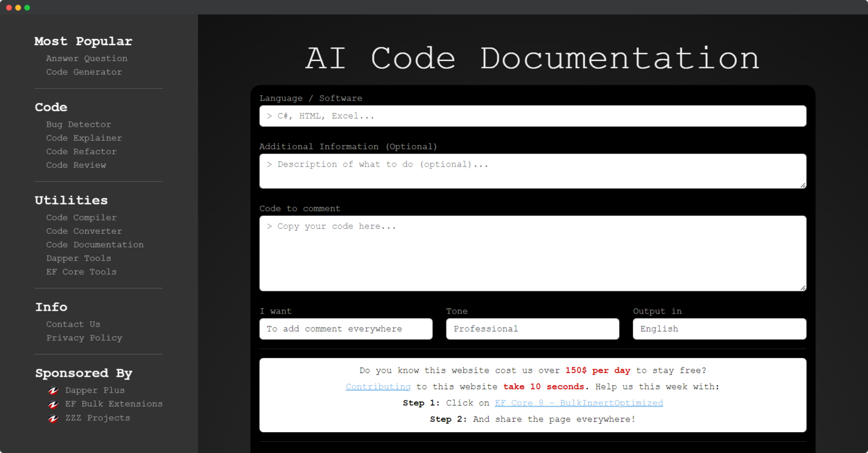Click the EF Bulk Extensions sponsor icon
868x453 pixels.
pos(53,404)
